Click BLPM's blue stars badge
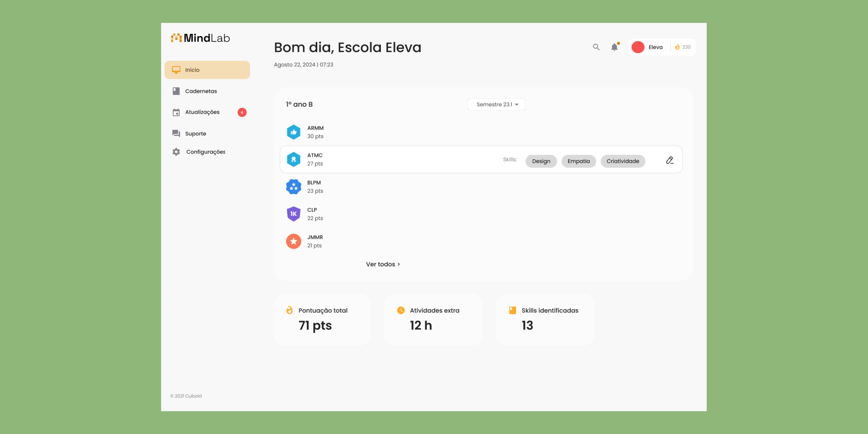Viewport: 868px width, 434px height. (x=293, y=187)
